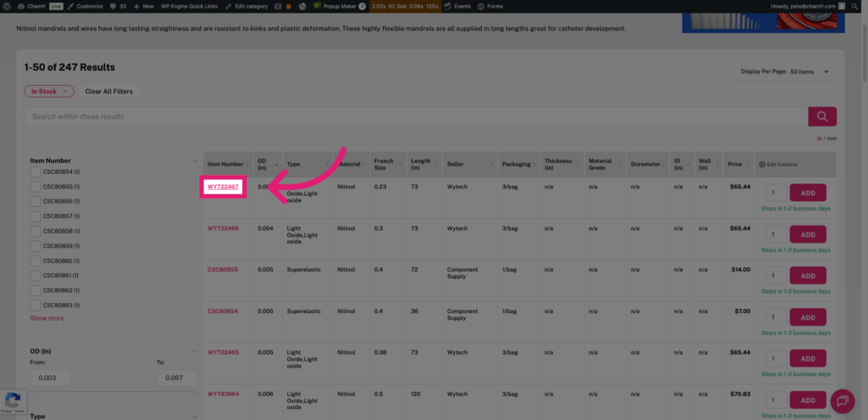Screen dimensions: 868x420
Task: Collapse the Item Number filter section
Action: [195, 160]
